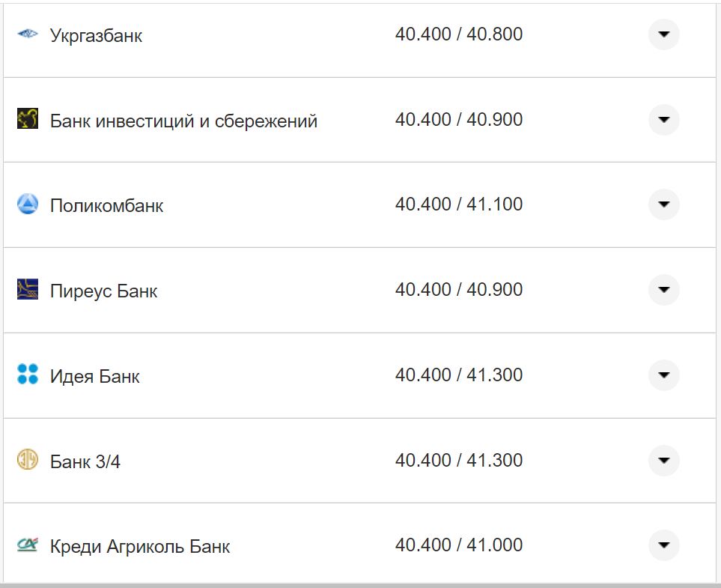Viewport: 721px width, 588px height.
Task: Expand Креди Агриколь Банк rate details
Action: pos(663,545)
